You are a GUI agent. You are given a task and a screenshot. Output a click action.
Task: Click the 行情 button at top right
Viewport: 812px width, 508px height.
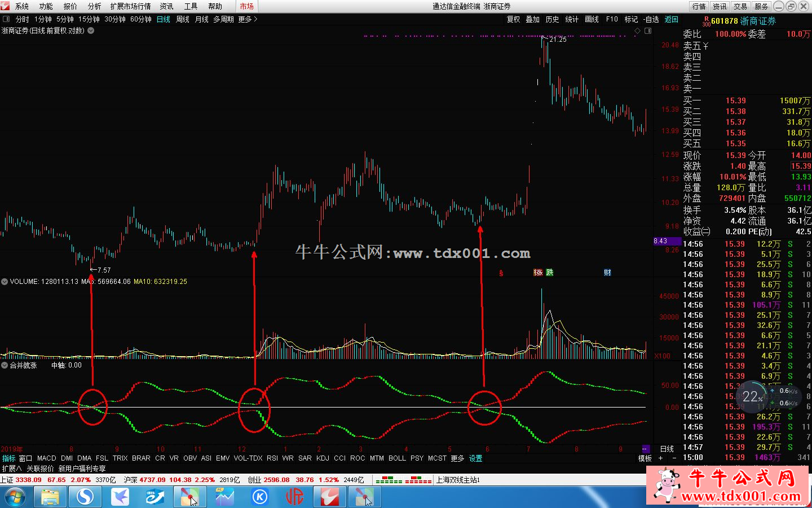[x=699, y=6]
